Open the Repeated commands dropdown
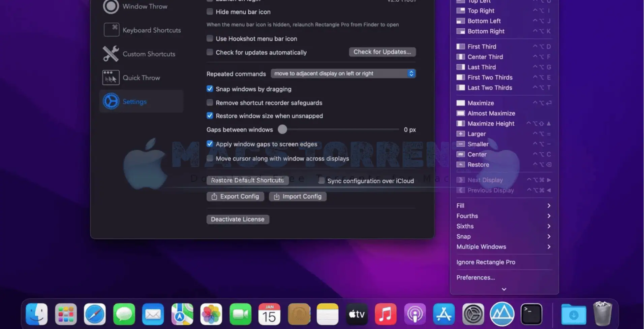This screenshot has width=644, height=329. (343, 73)
